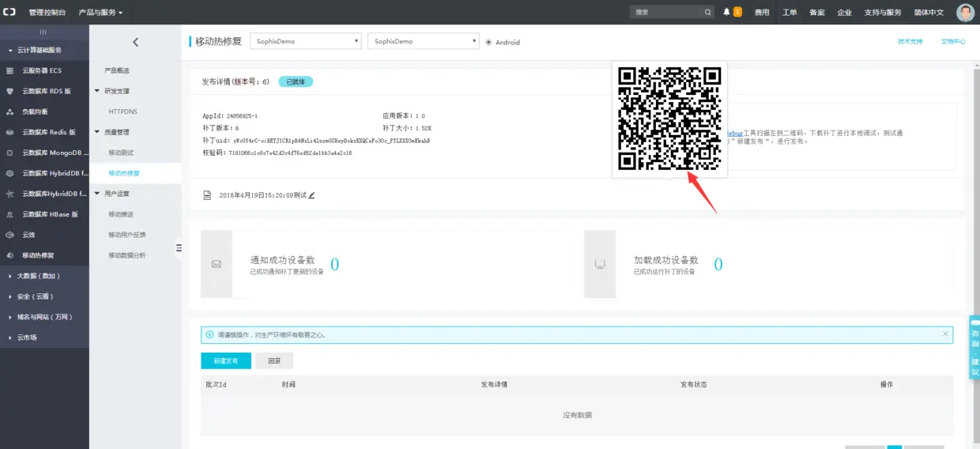The width and height of the screenshot is (980, 449).
Task: Open the second SophixDemo dropdown
Action: click(x=424, y=41)
